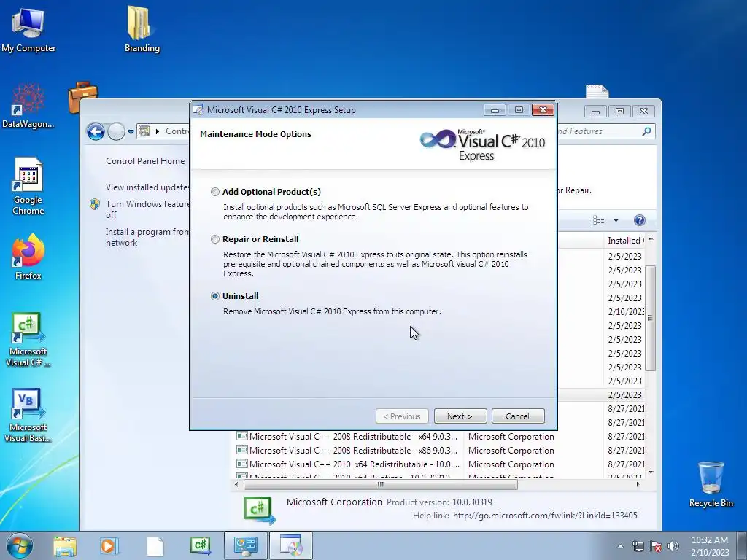Expand the view options dropdown arrow
Viewport: 747px width, 560px height.
click(616, 220)
